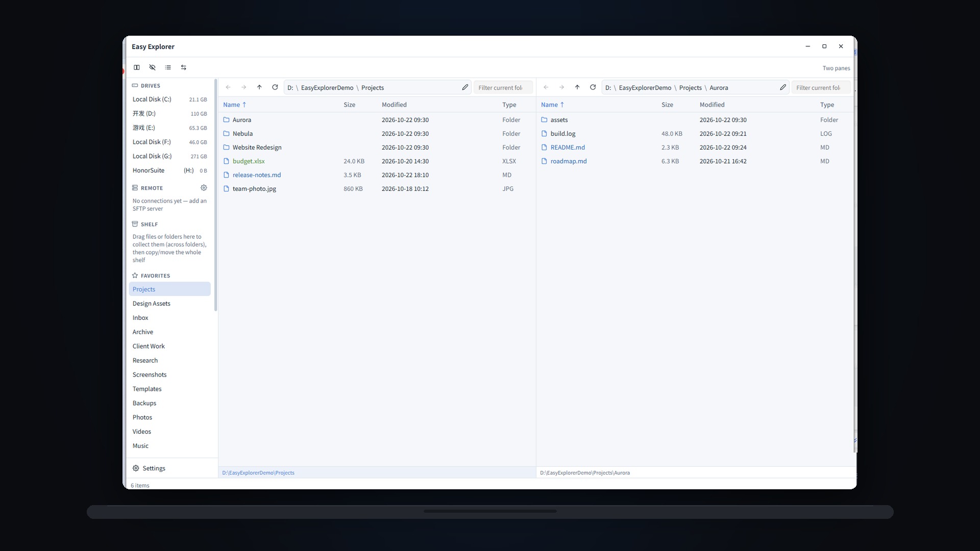980x551 pixels.
Task: Open the Remote connections gear icon
Action: [x=204, y=188]
